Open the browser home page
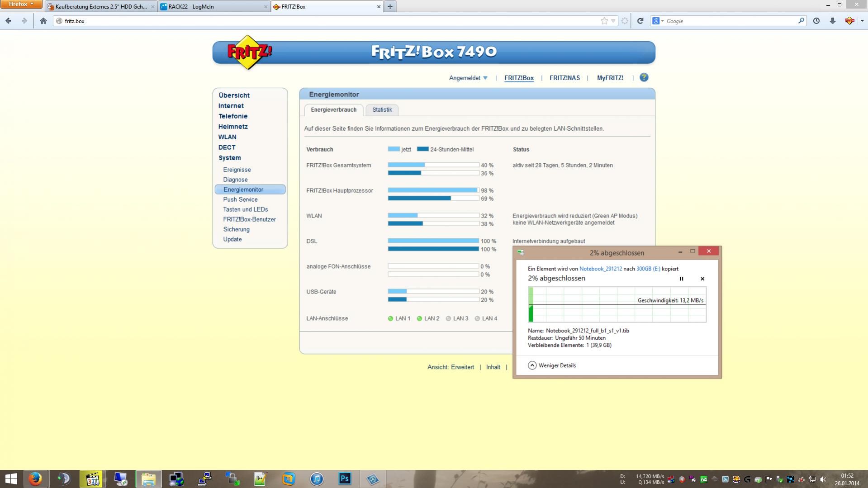 click(x=43, y=21)
